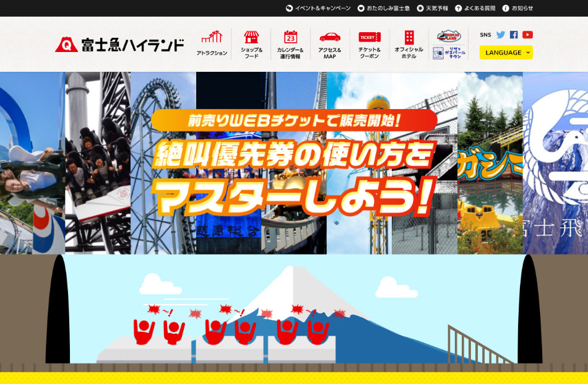Click the 富士急ハイランド site logo
588x384 pixels.
119,45
